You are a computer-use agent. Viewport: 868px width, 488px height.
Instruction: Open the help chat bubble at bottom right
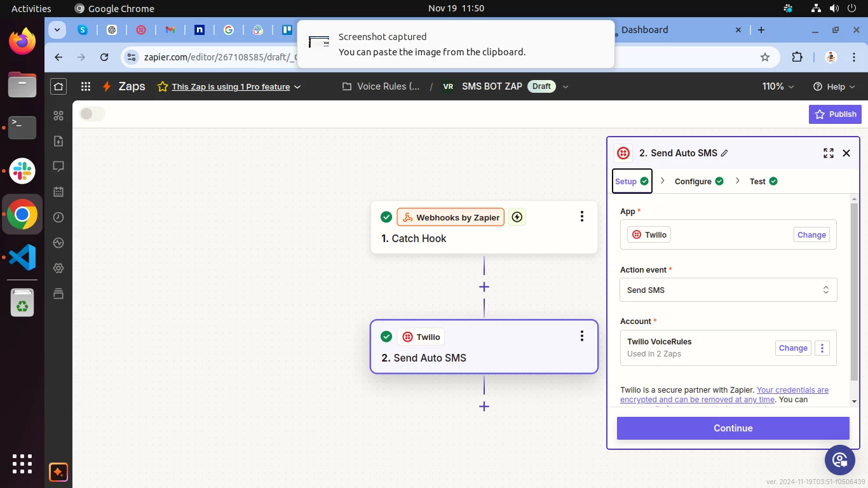pyautogui.click(x=840, y=460)
